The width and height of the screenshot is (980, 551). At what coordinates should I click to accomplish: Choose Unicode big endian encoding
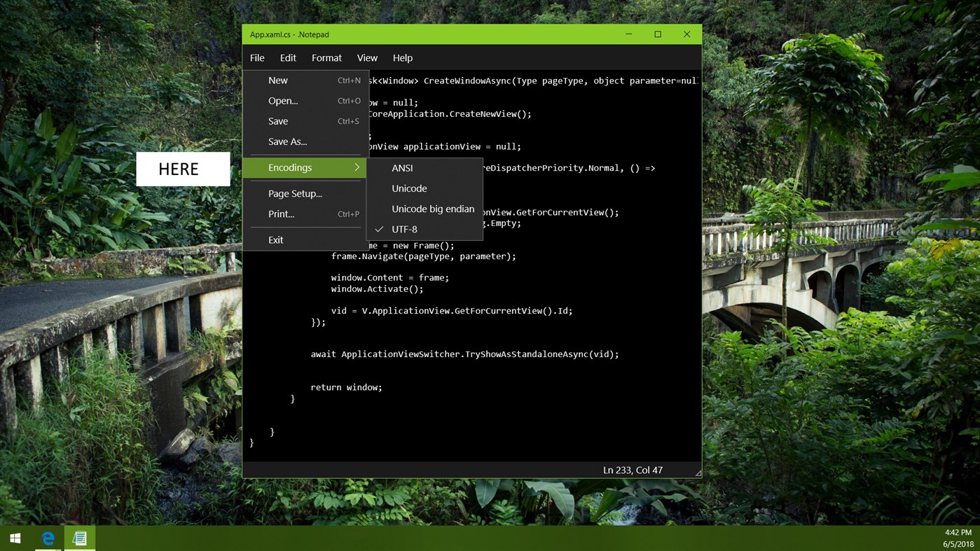click(433, 209)
